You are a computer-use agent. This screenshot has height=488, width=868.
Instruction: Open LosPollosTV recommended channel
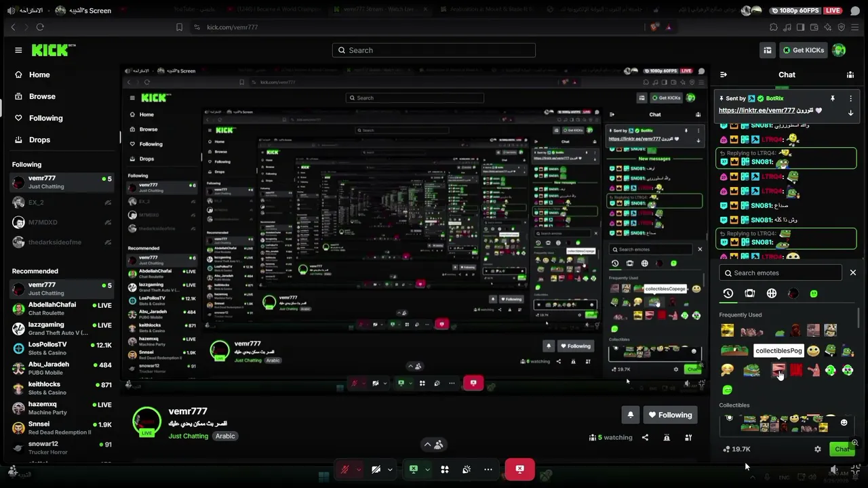[x=61, y=348]
